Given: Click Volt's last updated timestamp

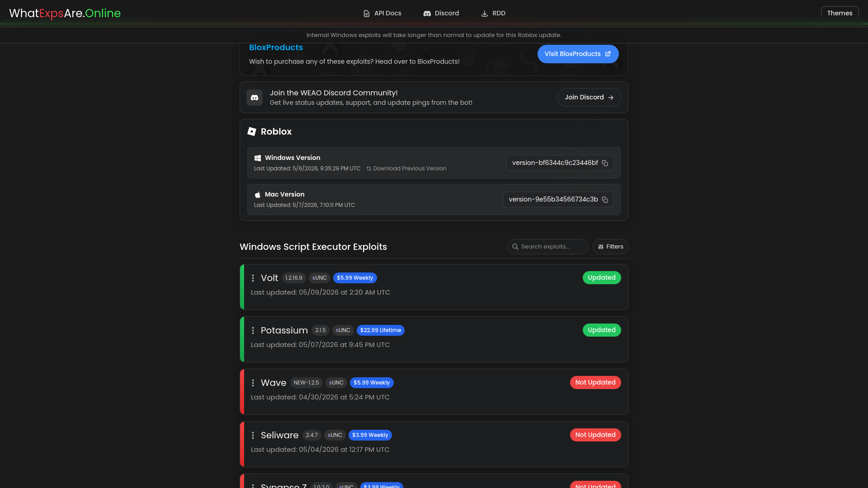Looking at the screenshot, I should 321,292.
